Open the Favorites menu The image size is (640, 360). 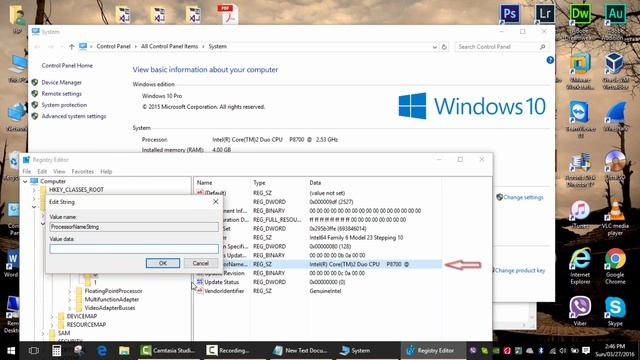click(83, 171)
